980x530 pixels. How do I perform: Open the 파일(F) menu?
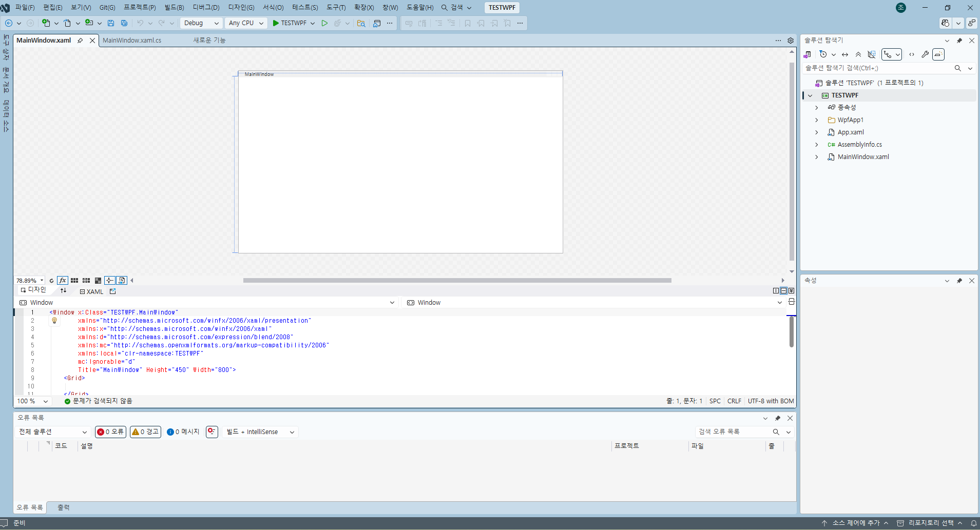coord(25,8)
